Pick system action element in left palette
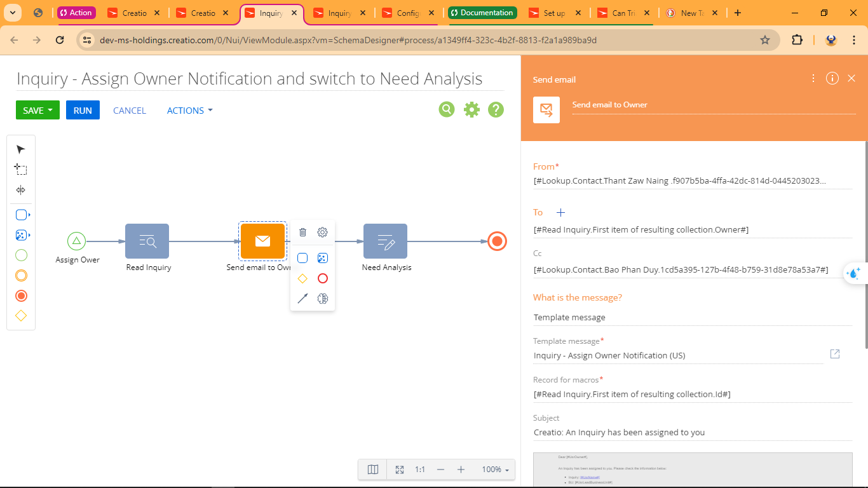This screenshot has height=488, width=868. pyautogui.click(x=20, y=235)
